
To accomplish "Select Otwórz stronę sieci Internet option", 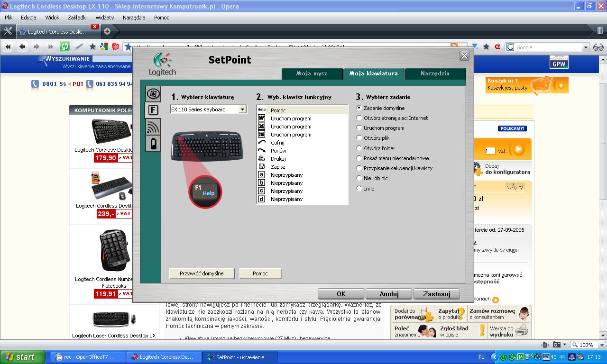I will [x=359, y=118].
